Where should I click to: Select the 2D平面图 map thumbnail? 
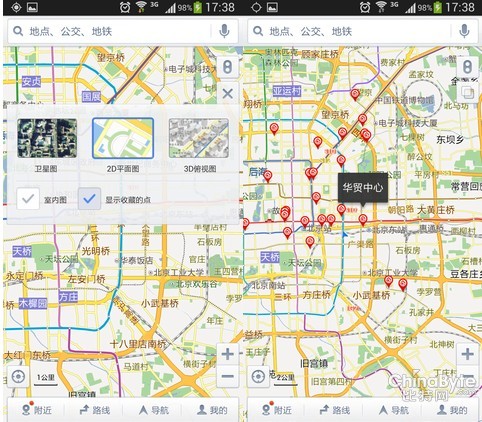[123, 138]
